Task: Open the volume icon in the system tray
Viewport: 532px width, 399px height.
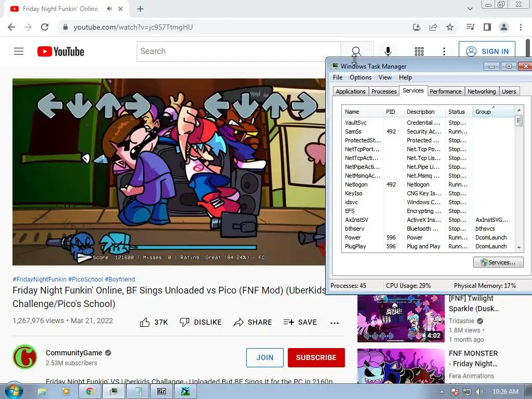Action: point(479,392)
